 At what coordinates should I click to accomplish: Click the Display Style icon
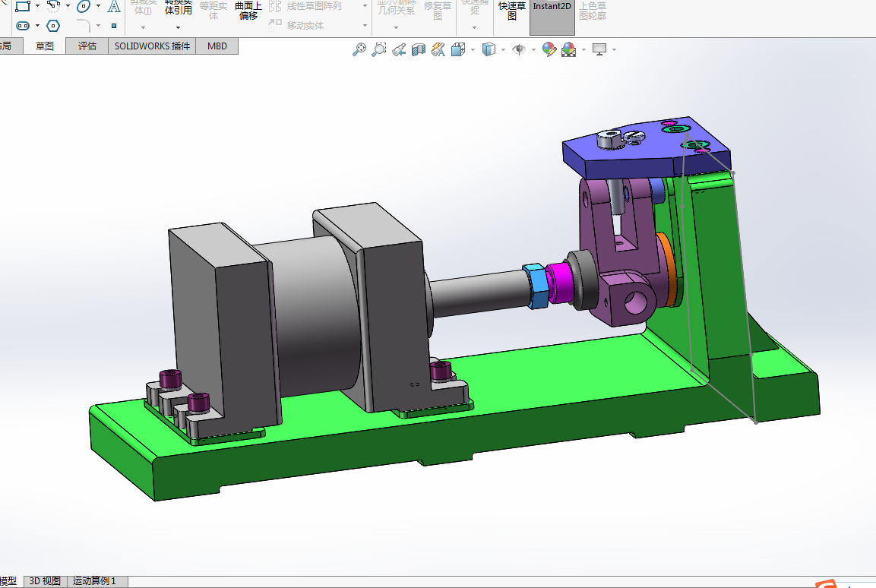489,50
